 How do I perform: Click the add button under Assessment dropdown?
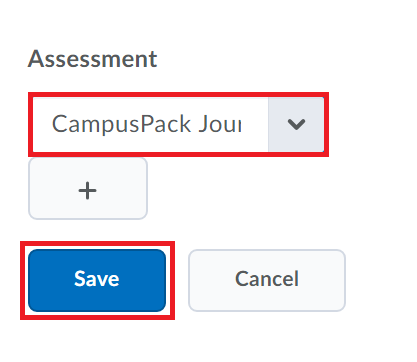pyautogui.click(x=88, y=188)
